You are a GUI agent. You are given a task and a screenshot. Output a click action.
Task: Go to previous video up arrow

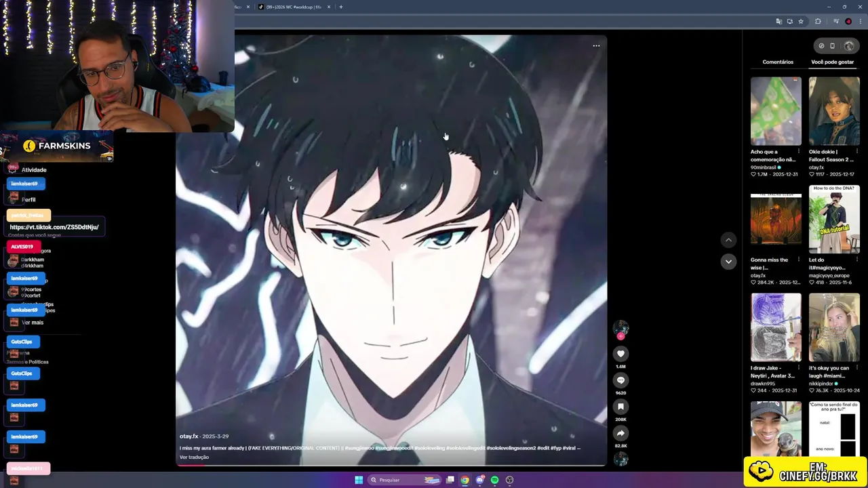pos(728,240)
